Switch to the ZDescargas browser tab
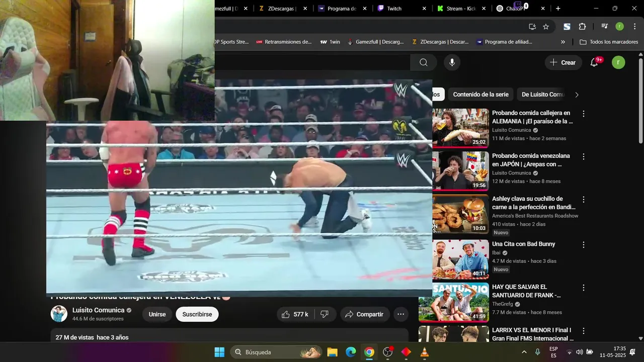The image size is (644, 362). (283, 9)
